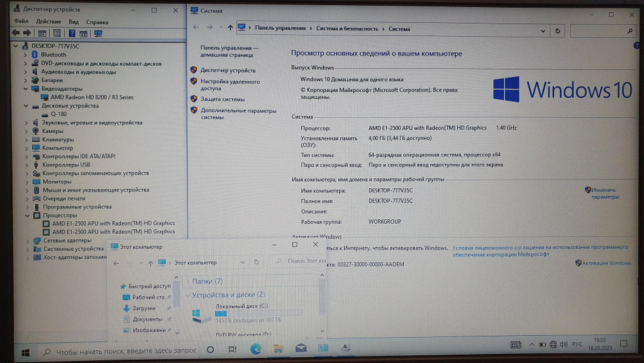Open the Действие menu

click(48, 22)
